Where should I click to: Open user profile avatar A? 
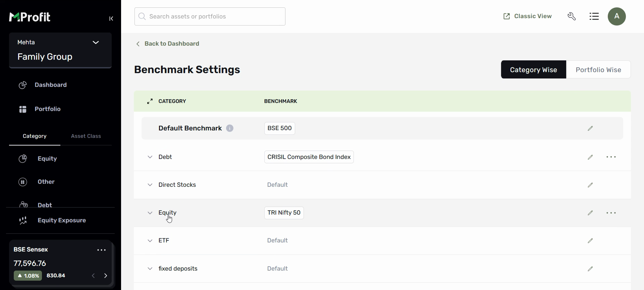point(616,16)
